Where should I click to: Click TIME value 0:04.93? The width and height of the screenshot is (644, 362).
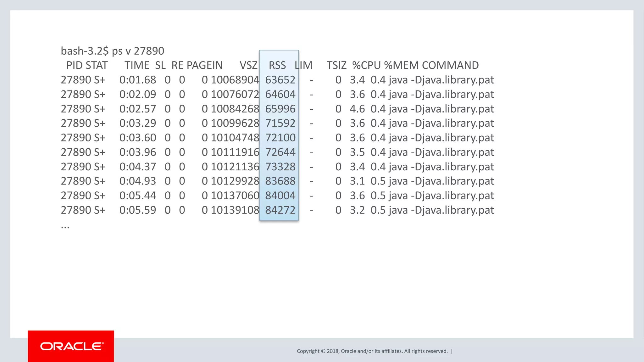click(x=138, y=181)
